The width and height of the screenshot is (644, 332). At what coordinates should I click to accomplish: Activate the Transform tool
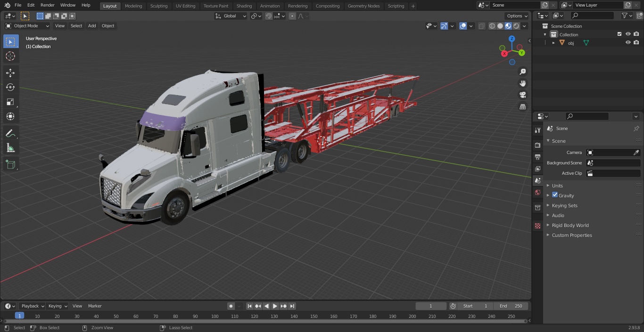pyautogui.click(x=10, y=116)
